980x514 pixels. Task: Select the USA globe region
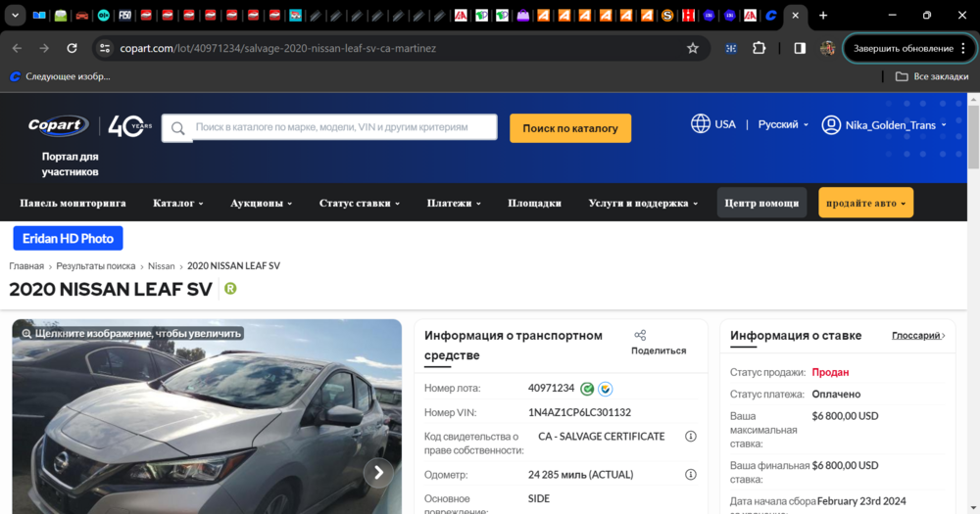713,124
